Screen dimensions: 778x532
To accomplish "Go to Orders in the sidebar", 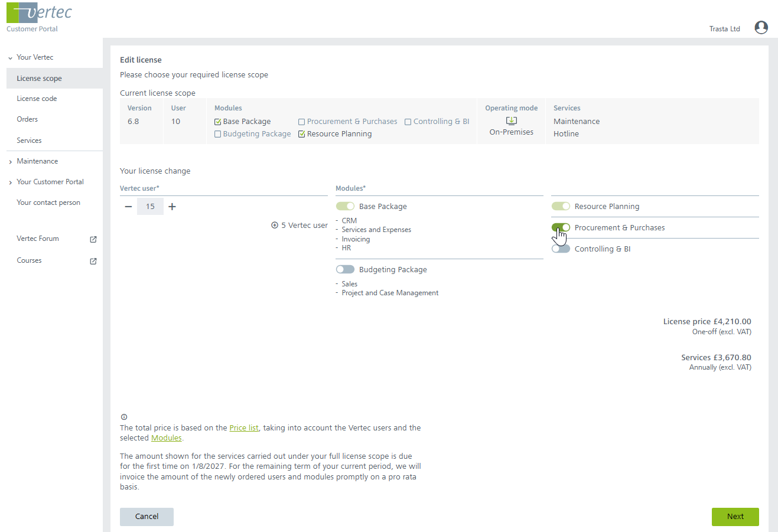I will pyautogui.click(x=27, y=119).
